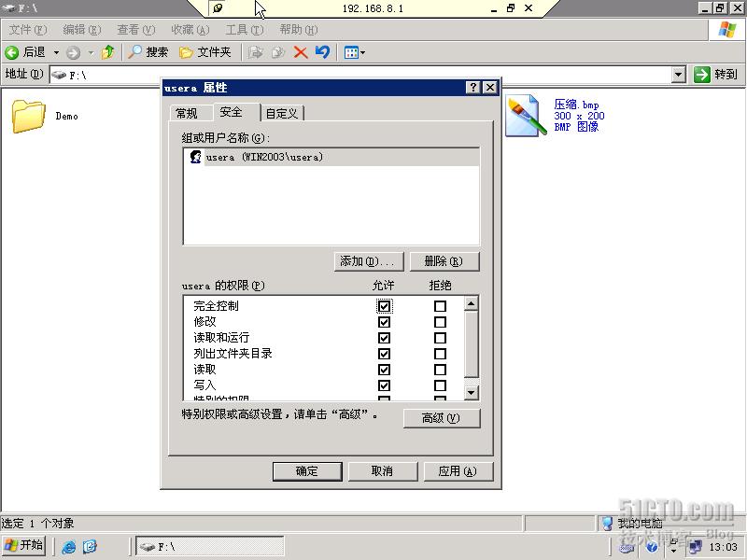Open the 收藏(A) menu
Screen dimensions: 747x560
[x=190, y=30]
